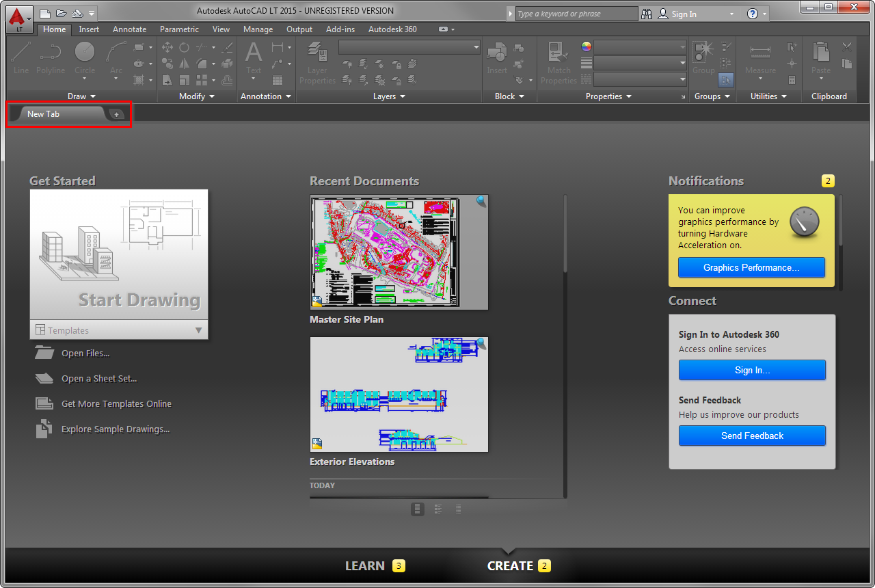Image resolution: width=875 pixels, height=588 pixels.
Task: Click the Open Files folder icon
Action: click(x=44, y=353)
